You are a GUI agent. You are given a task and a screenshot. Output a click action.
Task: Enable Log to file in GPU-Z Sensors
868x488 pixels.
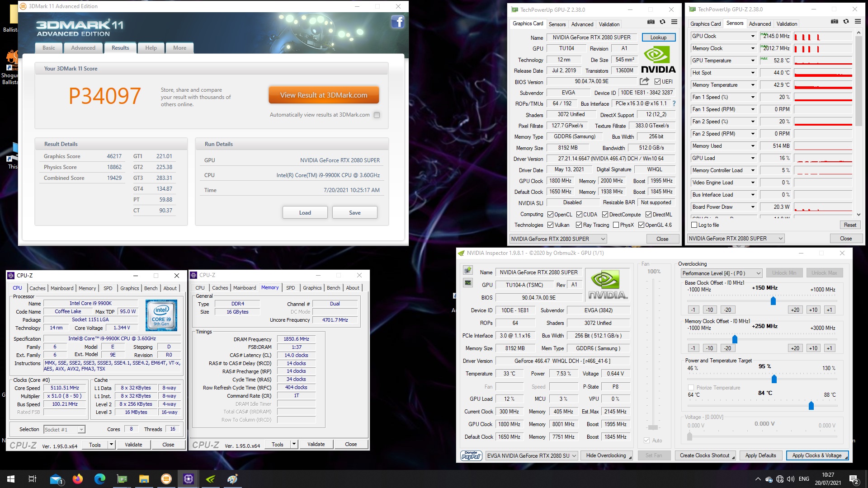[694, 225]
